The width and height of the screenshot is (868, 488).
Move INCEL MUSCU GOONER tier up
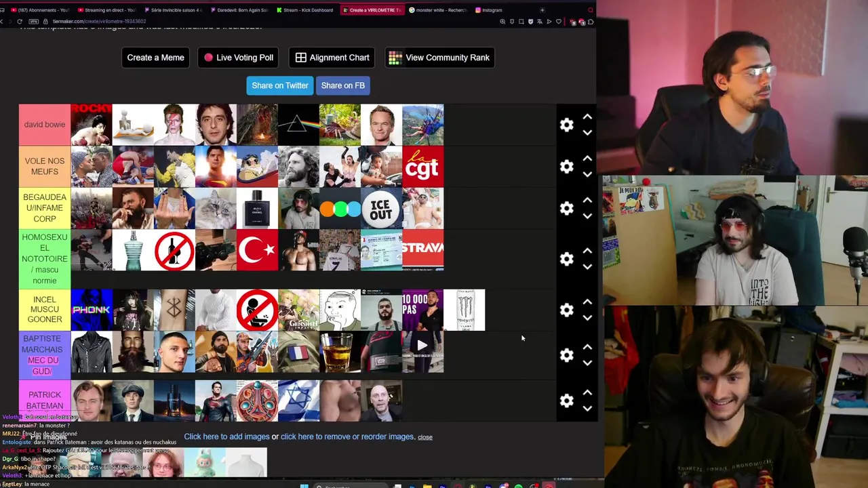point(587,302)
